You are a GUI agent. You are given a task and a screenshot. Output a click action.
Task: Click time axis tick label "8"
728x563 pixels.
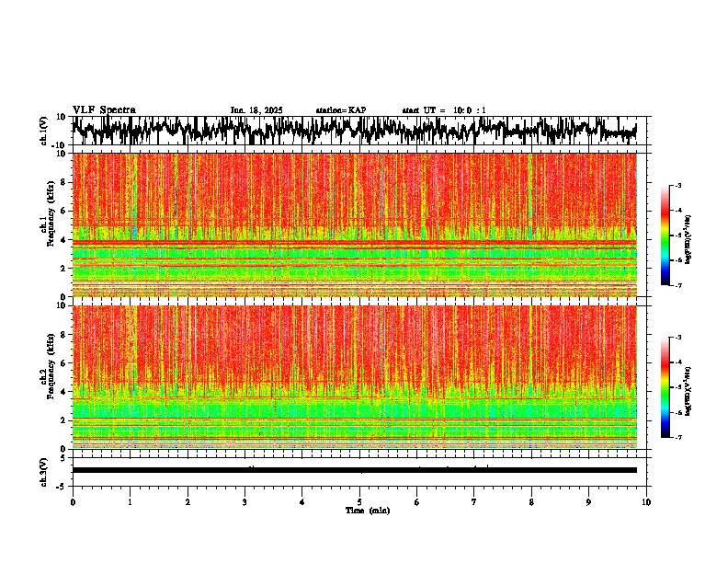(x=531, y=502)
